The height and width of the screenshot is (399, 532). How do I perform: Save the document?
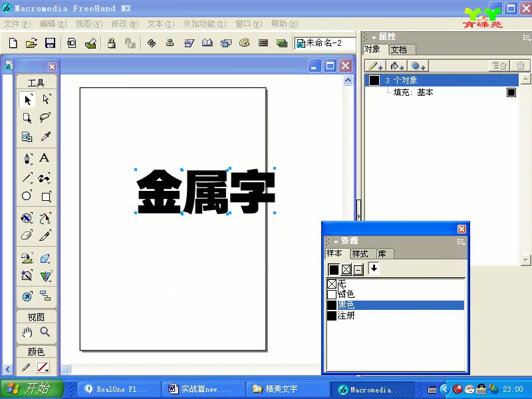pos(51,43)
